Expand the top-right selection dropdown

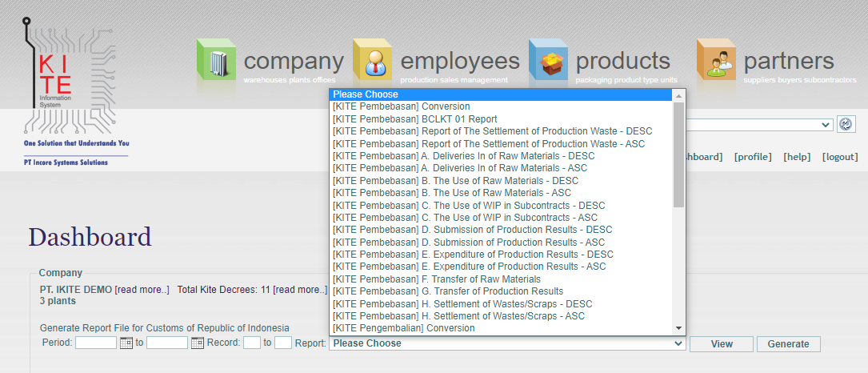758,125
